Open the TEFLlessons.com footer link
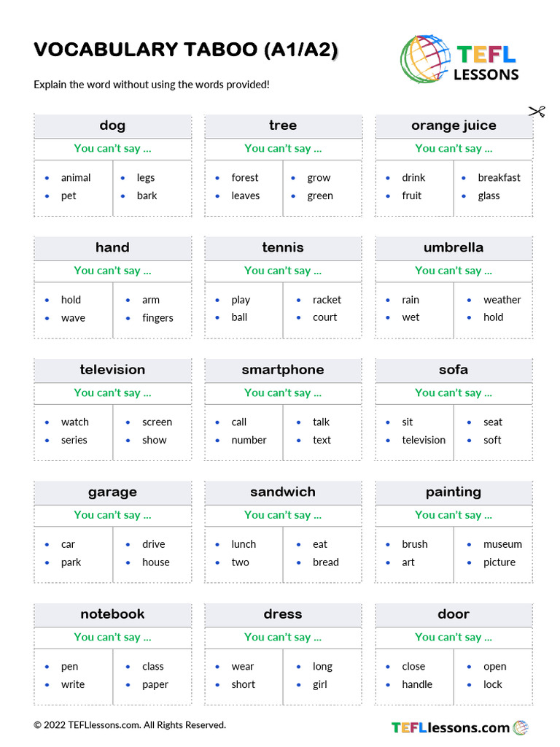Image resolution: width=560 pixels, height=747 pixels. (451, 727)
